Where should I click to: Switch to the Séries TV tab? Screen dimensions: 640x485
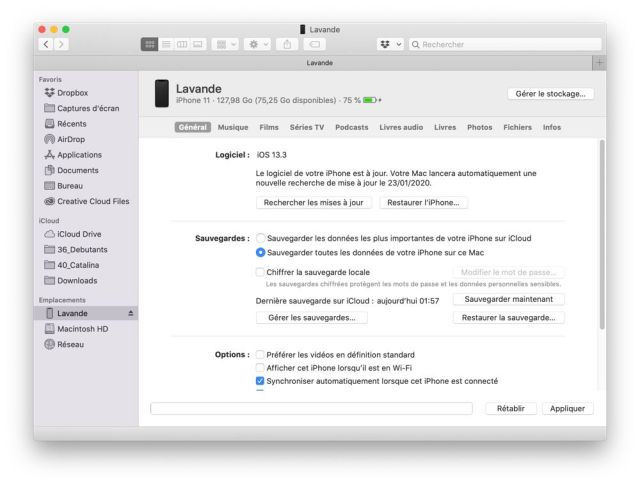pos(307,127)
